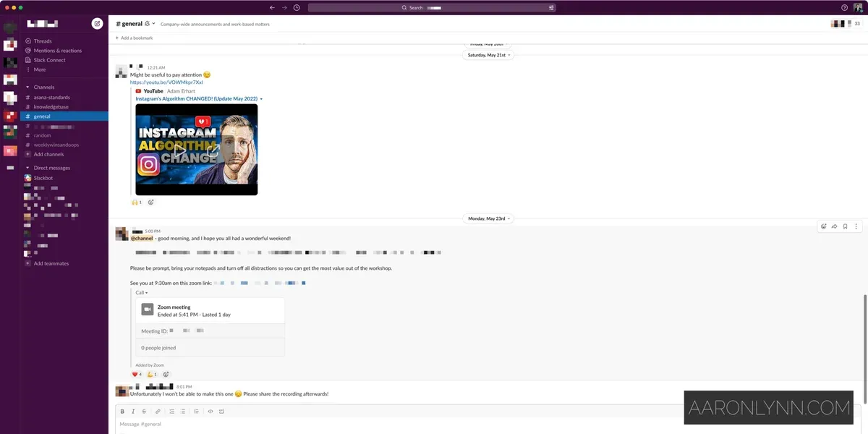The image size is (868, 434).
Task: Open history using the clock icon
Action: tap(296, 7)
